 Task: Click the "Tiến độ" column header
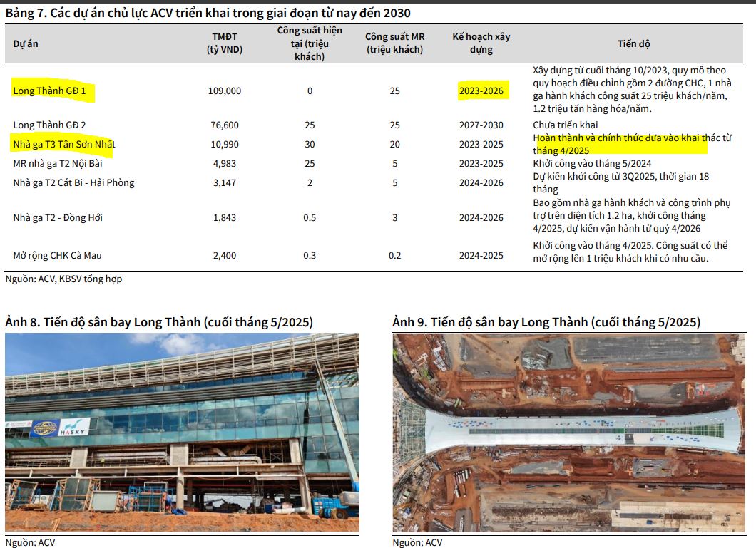pyautogui.click(x=634, y=43)
